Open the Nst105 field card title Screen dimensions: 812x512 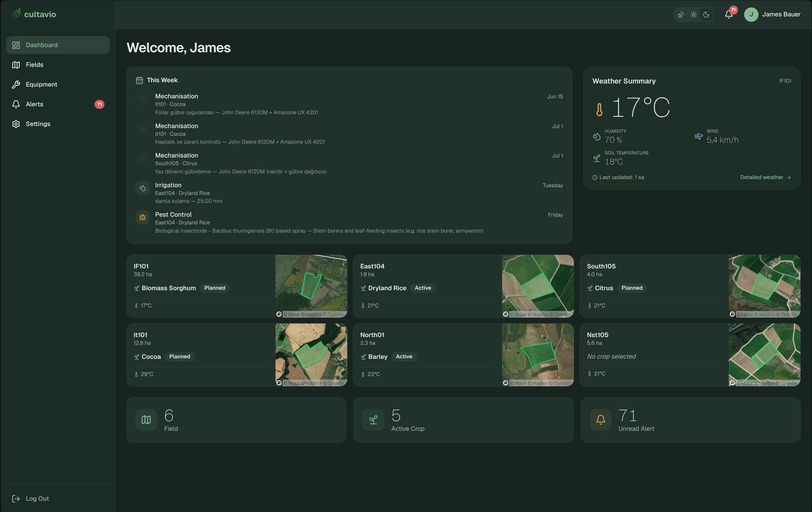[597, 335]
